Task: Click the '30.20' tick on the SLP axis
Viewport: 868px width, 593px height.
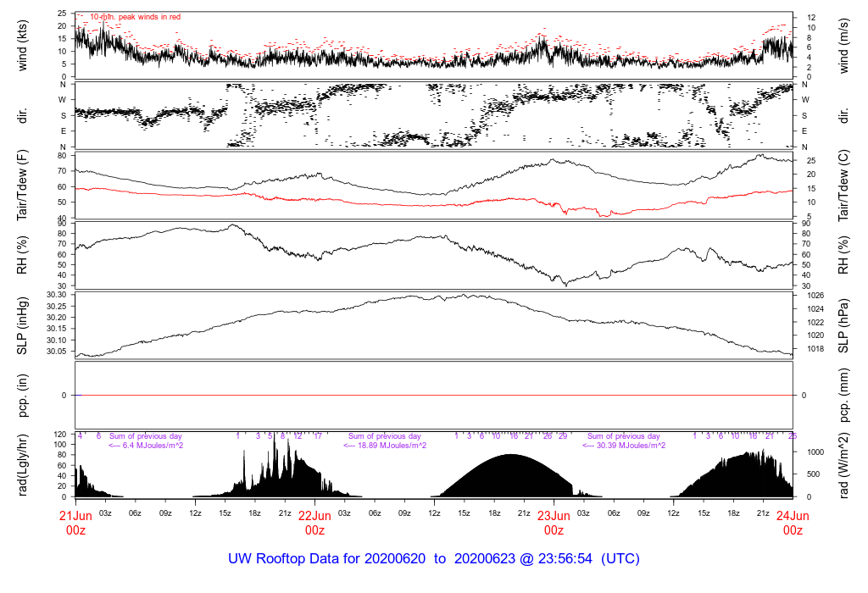Action: (x=56, y=318)
